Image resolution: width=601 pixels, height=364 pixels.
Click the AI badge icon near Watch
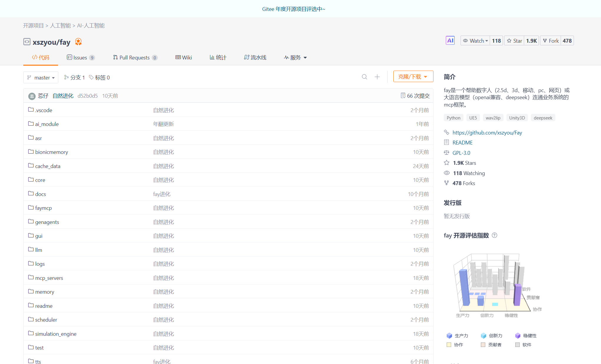click(450, 40)
